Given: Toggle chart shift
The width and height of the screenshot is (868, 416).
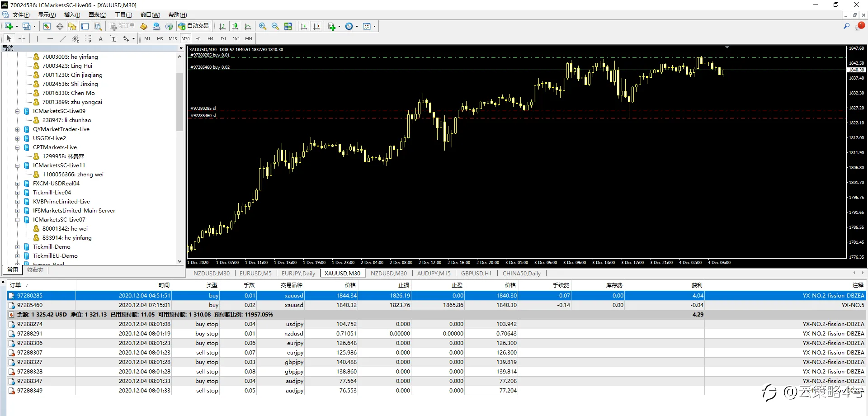Looking at the screenshot, I should tap(316, 26).
